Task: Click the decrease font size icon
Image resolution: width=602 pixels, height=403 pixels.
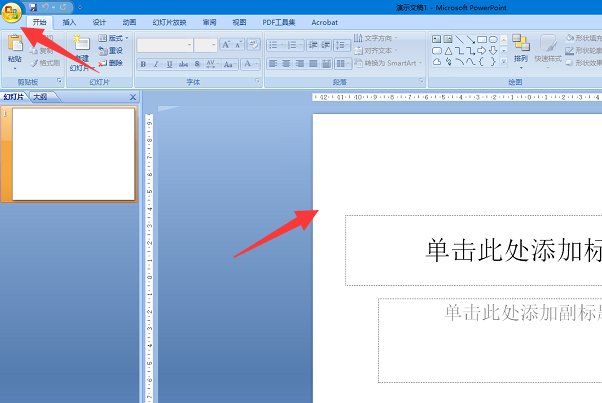Action: pos(238,45)
